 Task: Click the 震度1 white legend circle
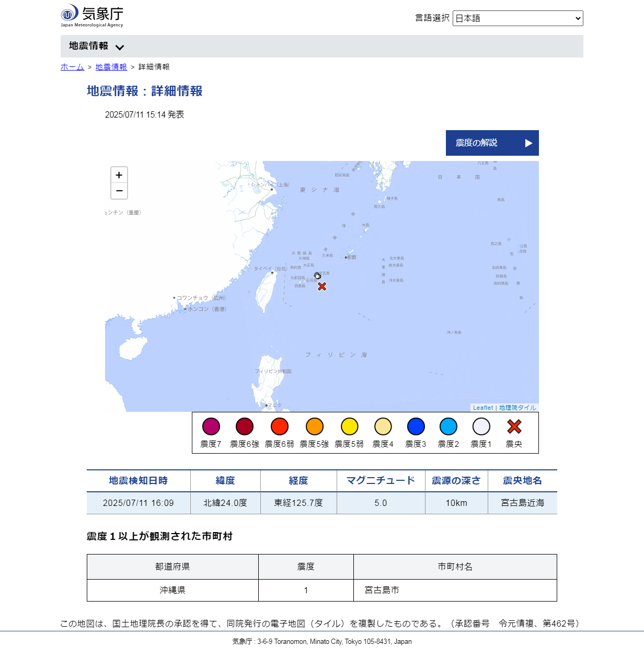coord(481,426)
